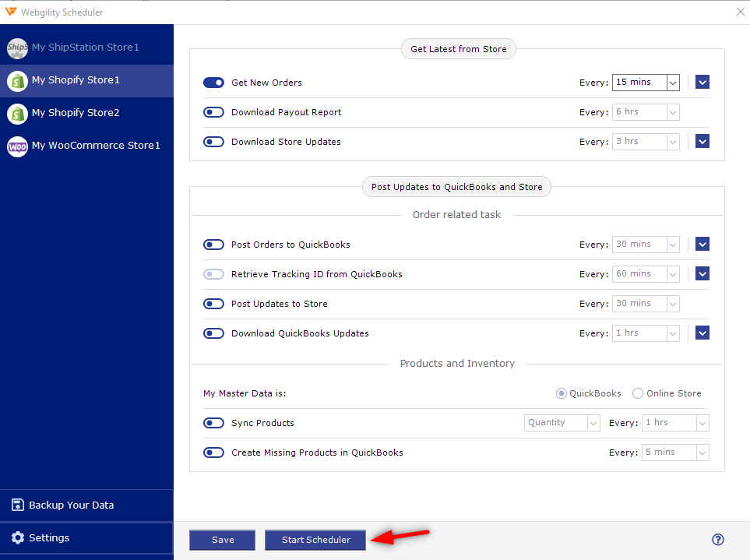Screen dimensions: 750x560
Task: Open the Quantity sync type dropdown
Action: click(562, 423)
